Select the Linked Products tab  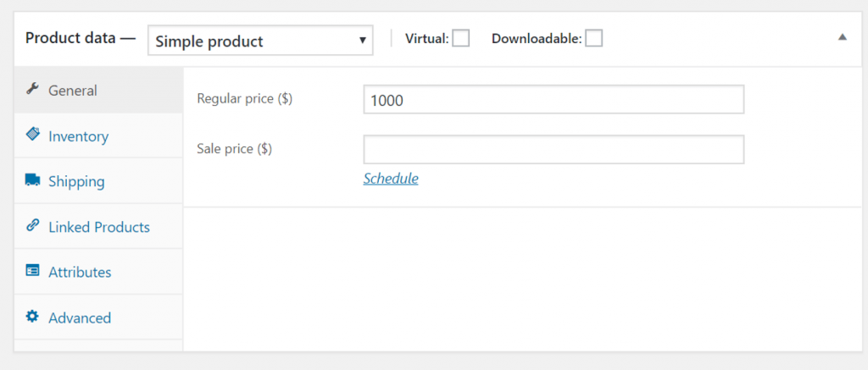point(99,227)
